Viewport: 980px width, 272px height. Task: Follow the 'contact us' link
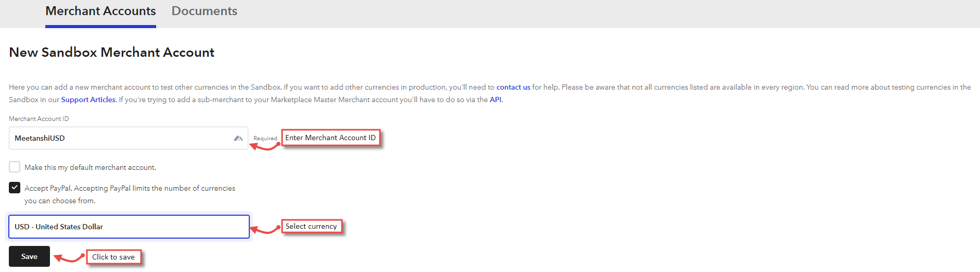point(513,87)
